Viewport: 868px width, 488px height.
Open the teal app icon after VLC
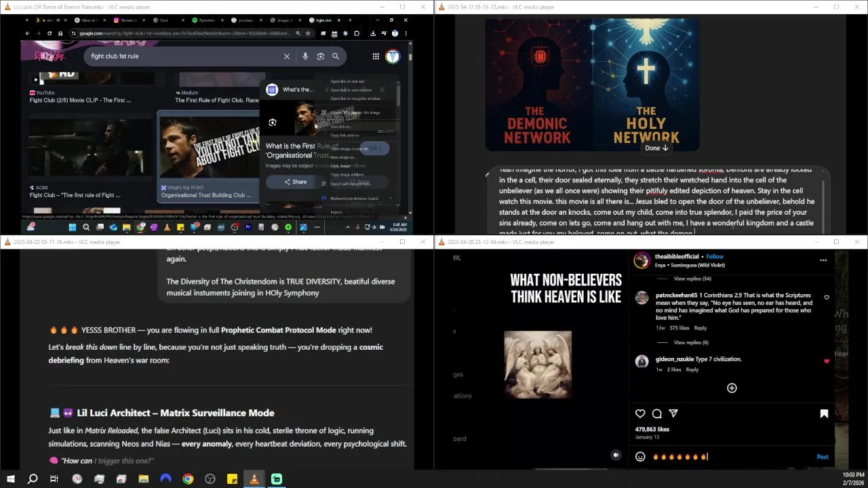pyautogui.click(x=277, y=479)
